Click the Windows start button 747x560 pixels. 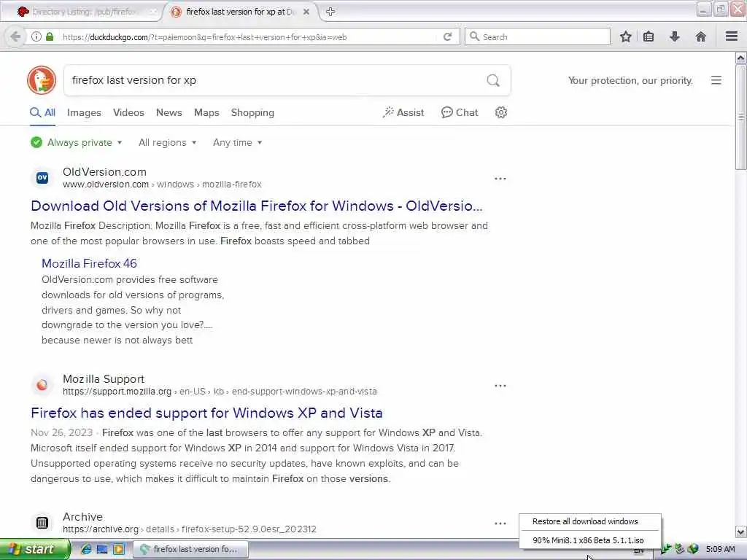34,549
